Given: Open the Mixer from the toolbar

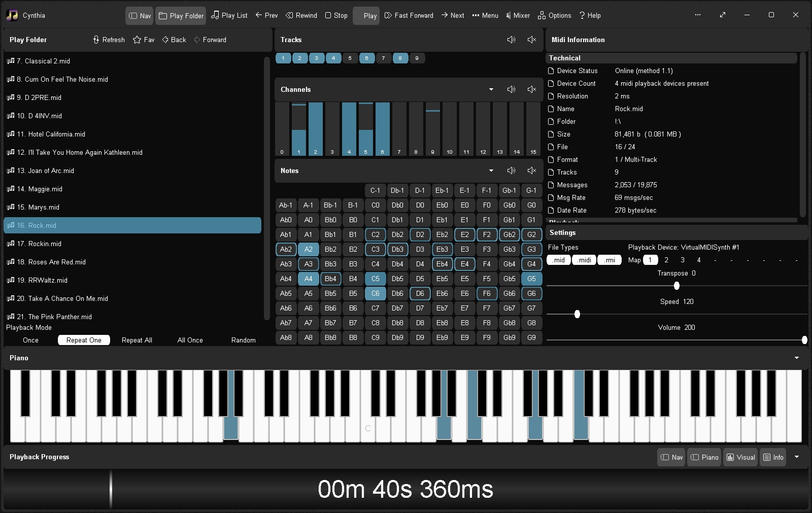Looking at the screenshot, I should click(x=518, y=15).
